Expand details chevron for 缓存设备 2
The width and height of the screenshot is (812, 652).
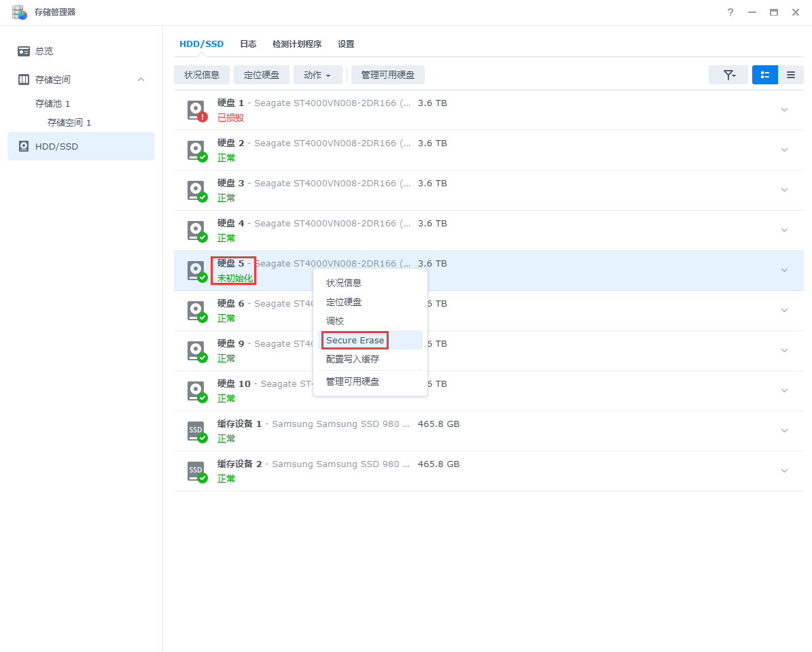pos(784,471)
